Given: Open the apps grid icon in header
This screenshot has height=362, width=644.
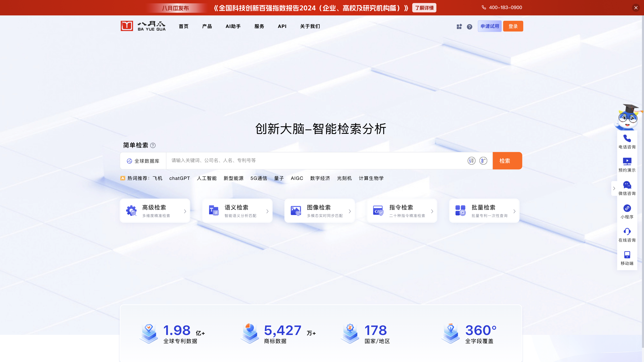Looking at the screenshot, I should pos(459,27).
